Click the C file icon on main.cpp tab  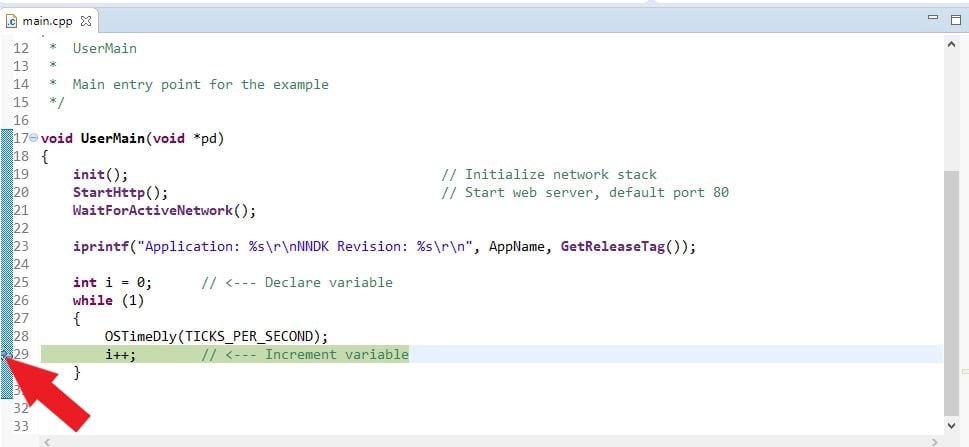12,21
